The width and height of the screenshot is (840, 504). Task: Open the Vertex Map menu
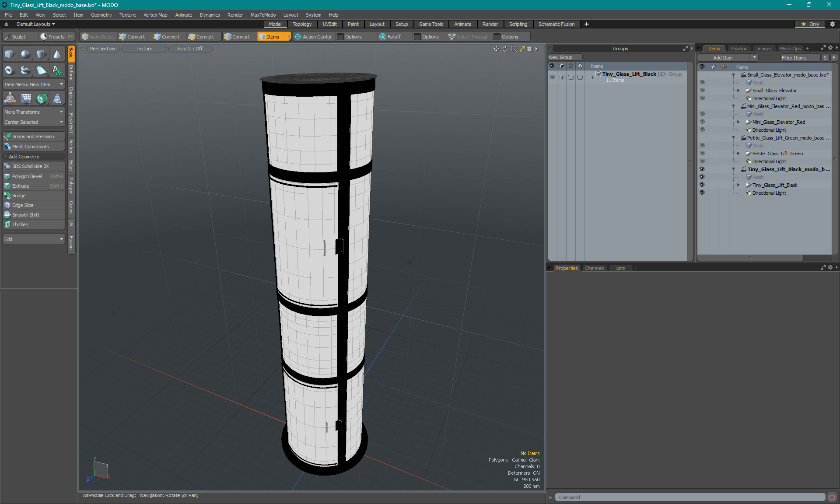(x=155, y=15)
